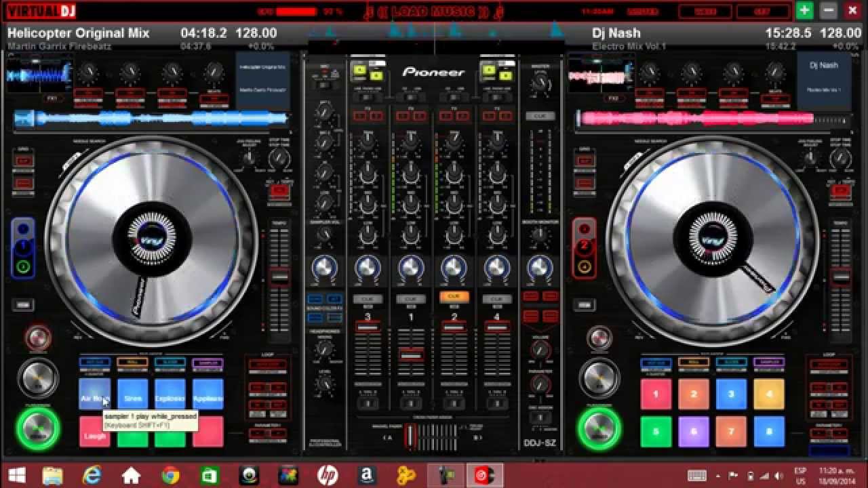Hit right deck performance pad 3
This screenshot has height=488, width=868.
pos(731,394)
